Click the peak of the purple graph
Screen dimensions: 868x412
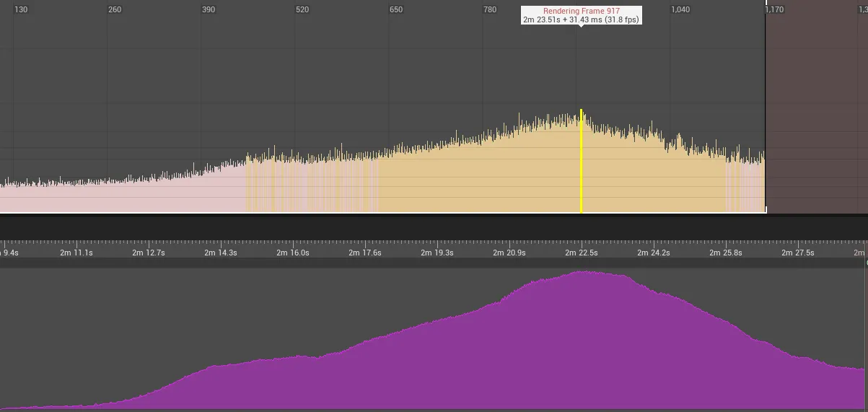click(584, 272)
